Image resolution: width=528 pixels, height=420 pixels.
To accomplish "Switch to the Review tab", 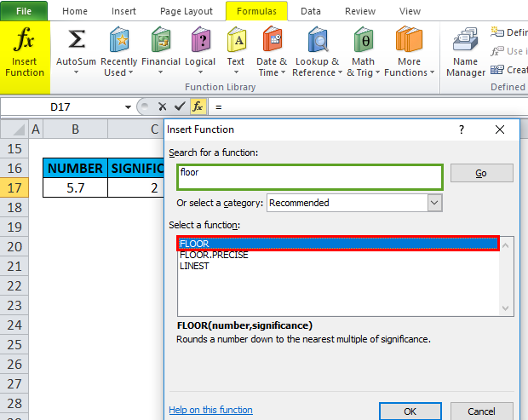I will (x=360, y=11).
